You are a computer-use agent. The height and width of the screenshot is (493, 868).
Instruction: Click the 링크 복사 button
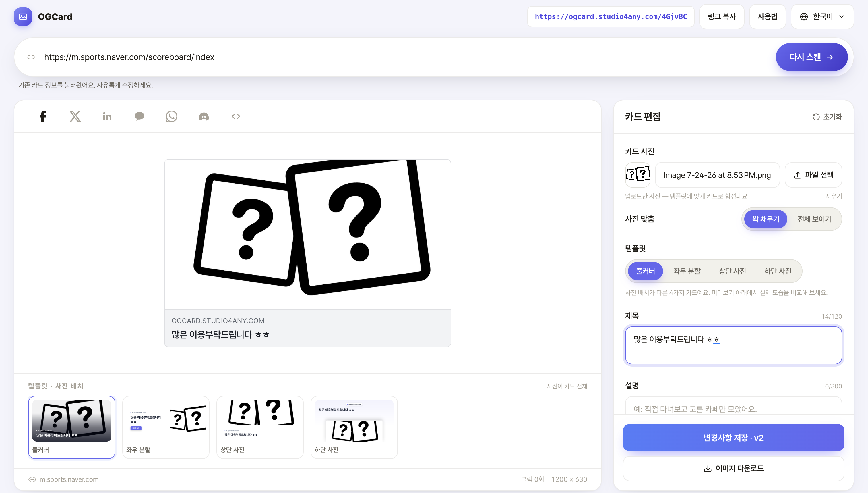(722, 17)
